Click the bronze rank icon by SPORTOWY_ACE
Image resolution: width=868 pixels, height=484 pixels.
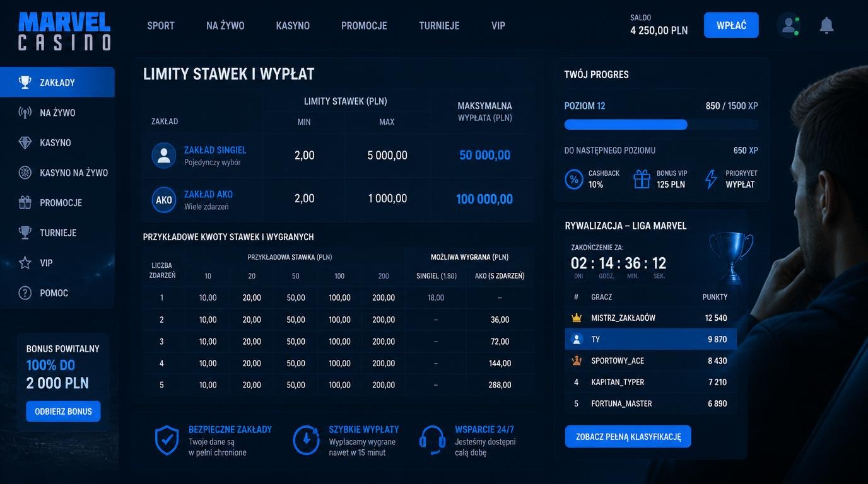(577, 360)
